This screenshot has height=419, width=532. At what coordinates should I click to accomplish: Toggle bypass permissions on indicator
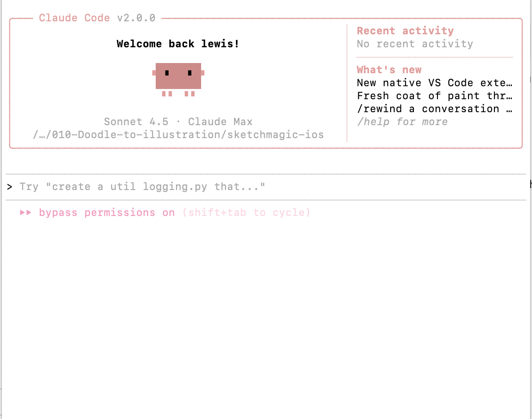coord(107,213)
